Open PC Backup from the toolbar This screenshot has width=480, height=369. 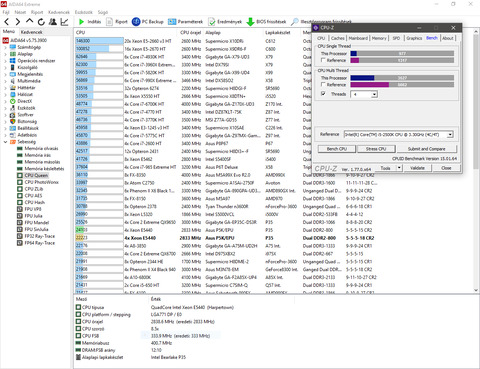click(x=148, y=22)
